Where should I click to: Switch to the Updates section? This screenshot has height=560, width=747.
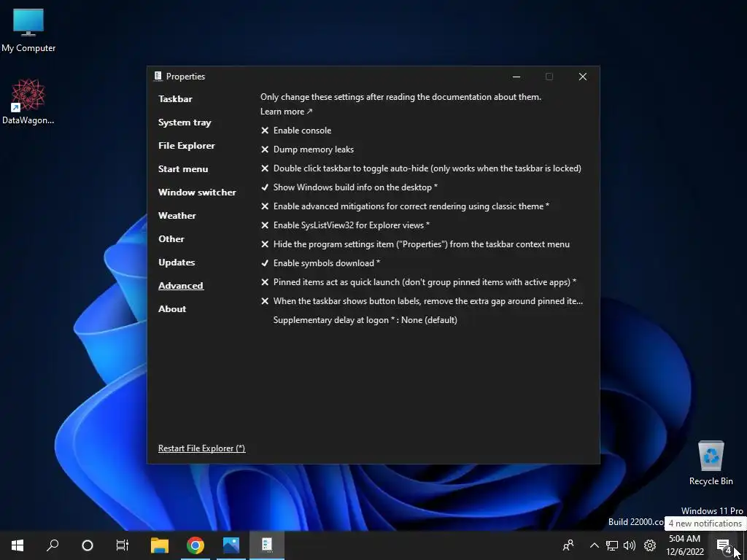coord(177,262)
